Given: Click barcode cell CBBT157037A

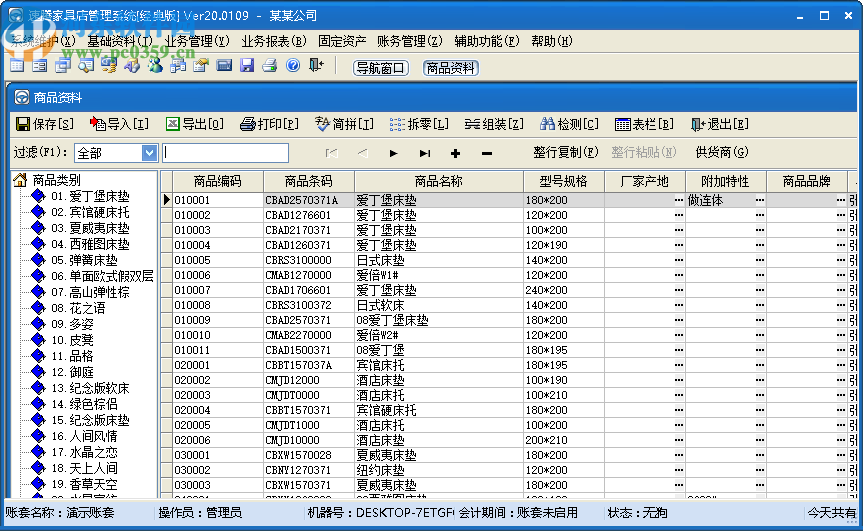Looking at the screenshot, I should point(309,365).
